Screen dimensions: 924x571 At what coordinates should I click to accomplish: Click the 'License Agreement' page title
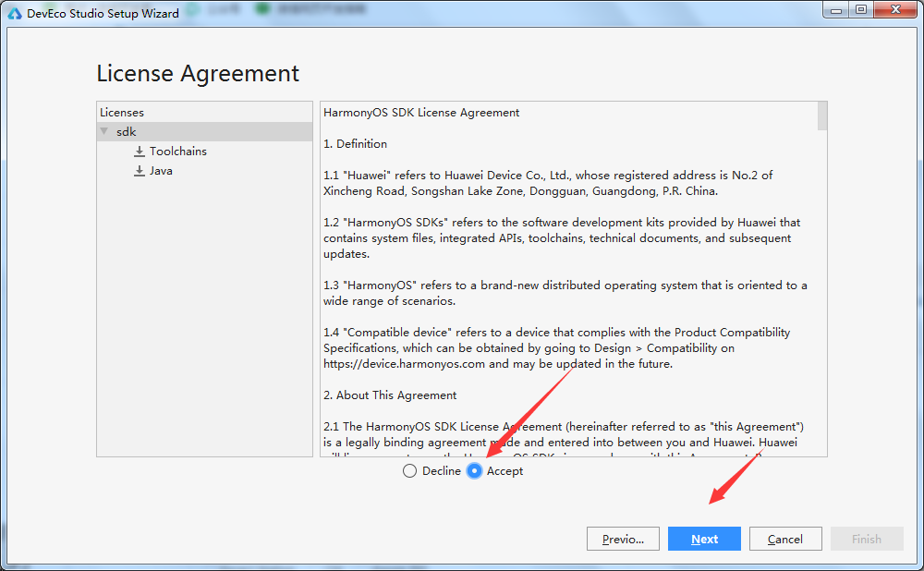tap(198, 74)
